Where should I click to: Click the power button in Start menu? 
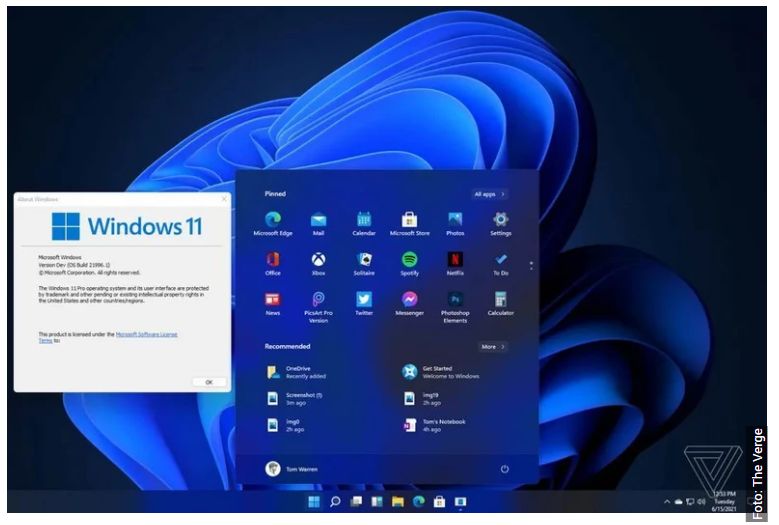(x=505, y=469)
